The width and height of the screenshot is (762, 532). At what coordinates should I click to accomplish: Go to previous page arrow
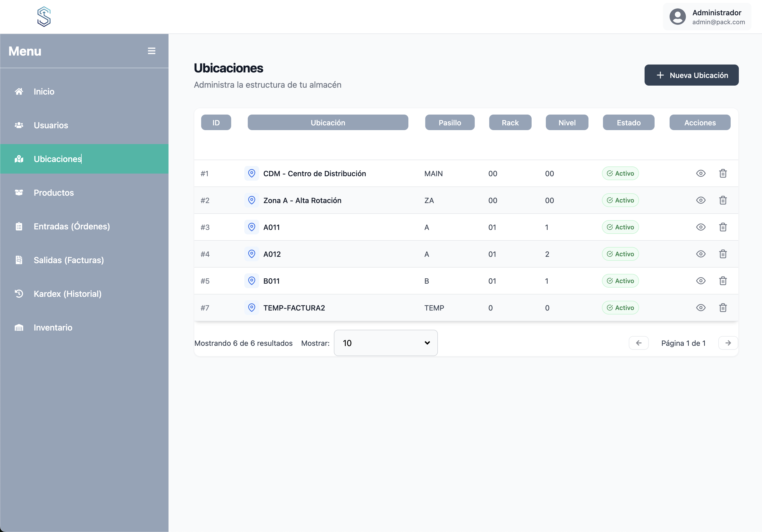(639, 343)
